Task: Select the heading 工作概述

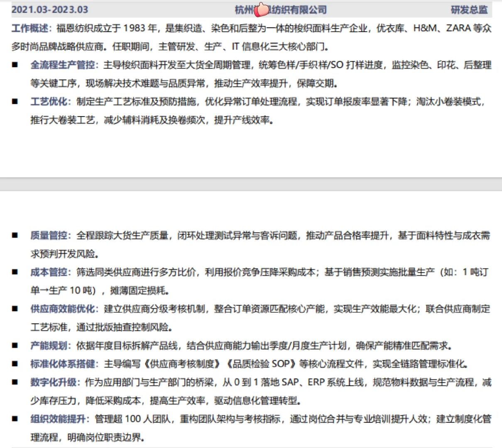Action: (x=30, y=28)
